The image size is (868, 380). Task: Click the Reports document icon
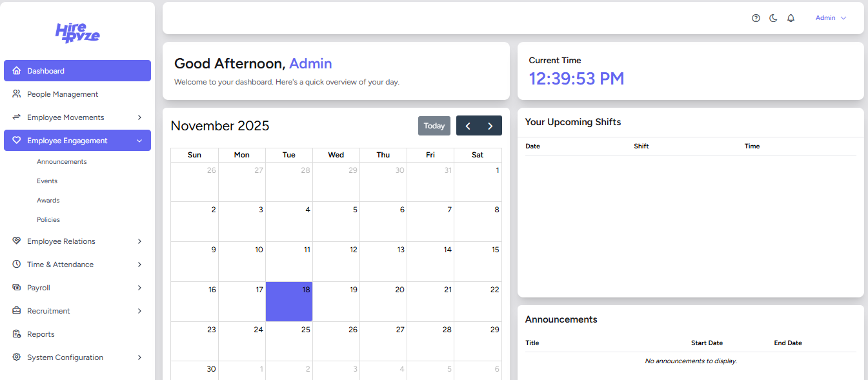click(17, 334)
